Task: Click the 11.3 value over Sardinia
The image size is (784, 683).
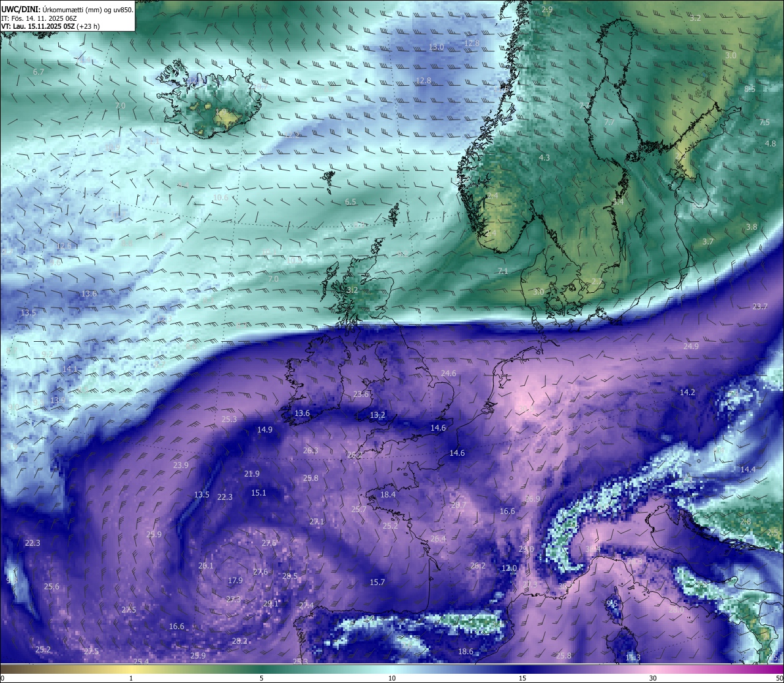Action: 633,657
